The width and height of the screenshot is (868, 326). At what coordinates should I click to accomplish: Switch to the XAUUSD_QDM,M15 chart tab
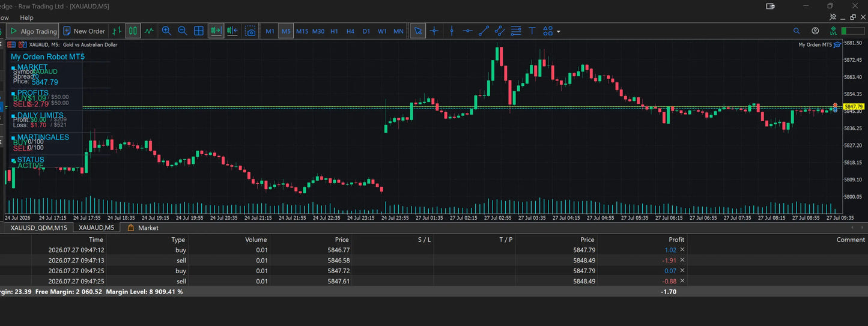[38, 228]
